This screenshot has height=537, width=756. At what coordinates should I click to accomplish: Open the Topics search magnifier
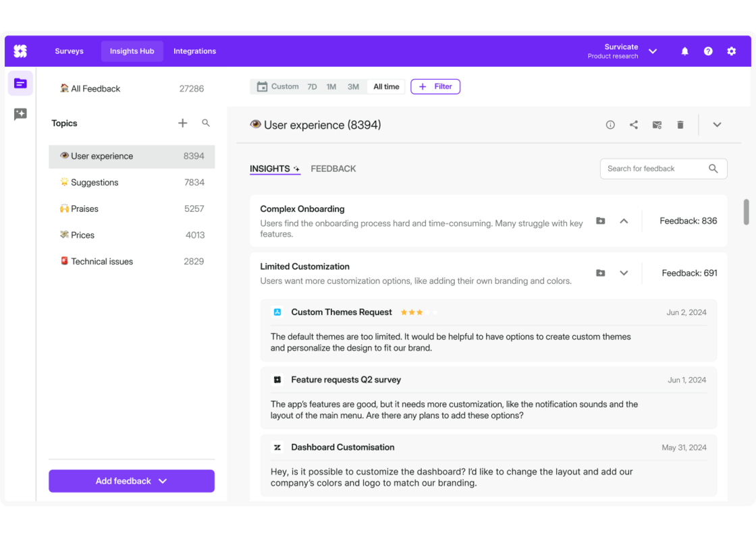(206, 123)
